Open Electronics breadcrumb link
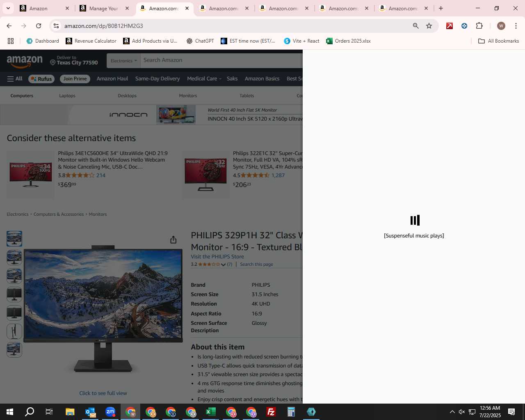This screenshot has width=525, height=420. 18,214
